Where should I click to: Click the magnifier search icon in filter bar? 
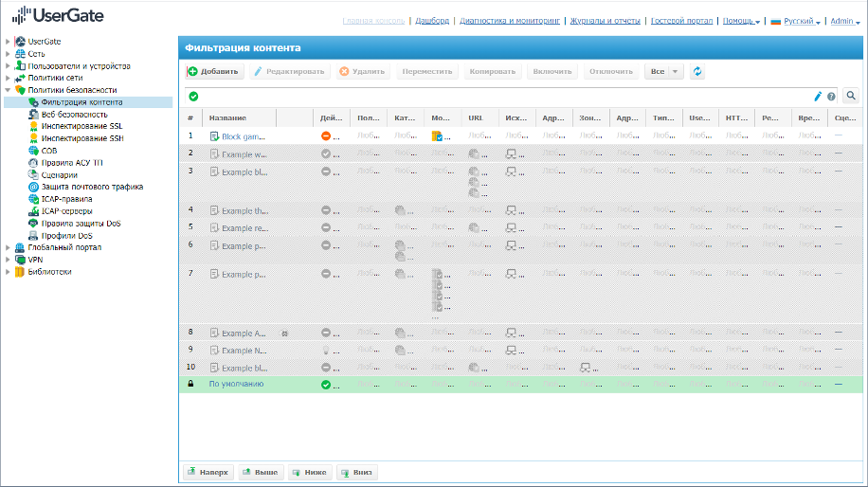point(850,96)
